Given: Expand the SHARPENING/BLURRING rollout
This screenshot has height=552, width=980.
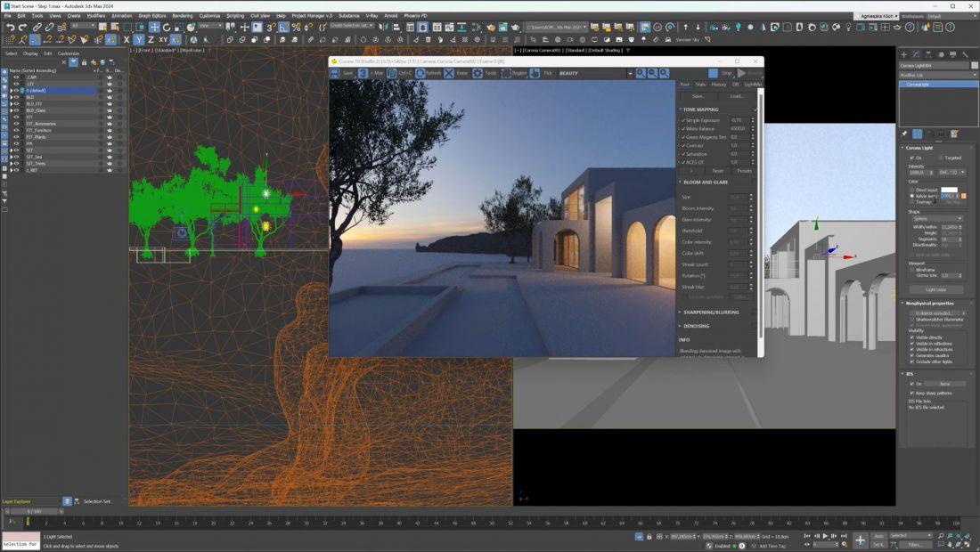Looking at the screenshot, I should 710,313.
